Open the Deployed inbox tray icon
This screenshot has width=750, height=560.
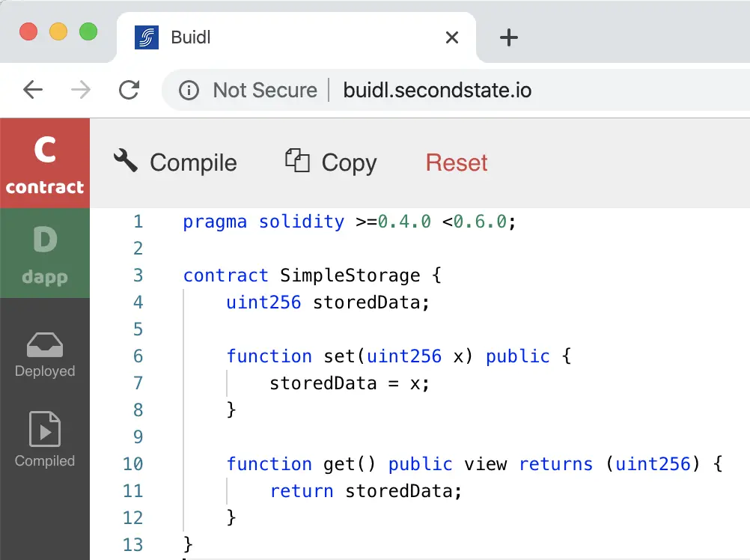(45, 345)
